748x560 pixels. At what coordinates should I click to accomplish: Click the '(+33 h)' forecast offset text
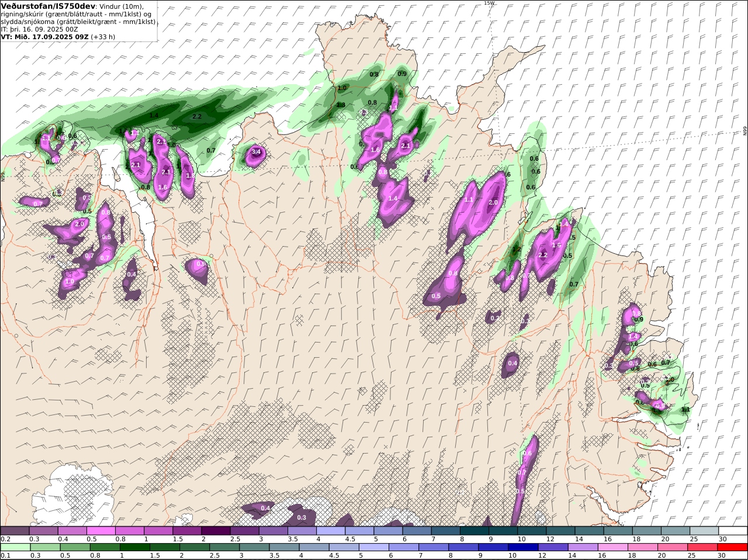point(103,36)
